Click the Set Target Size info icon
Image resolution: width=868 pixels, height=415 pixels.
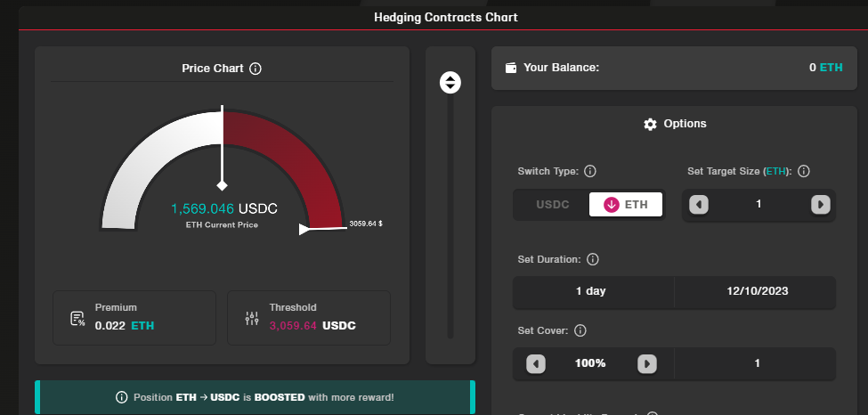click(804, 171)
